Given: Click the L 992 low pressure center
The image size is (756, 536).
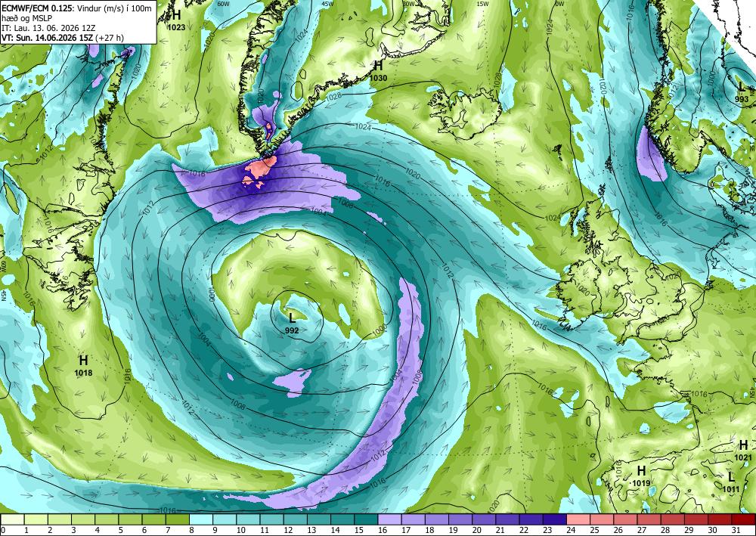Looking at the screenshot, I should (292, 323).
